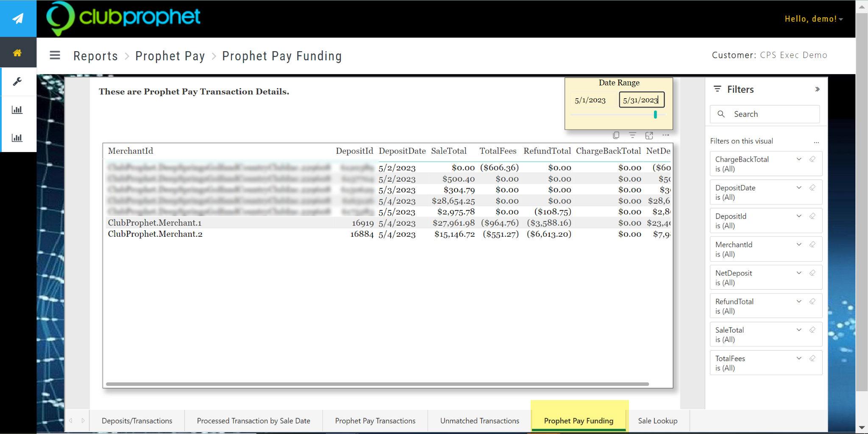The width and height of the screenshot is (868, 434).
Task: Open the Hello, demo! user dropdown
Action: [814, 19]
